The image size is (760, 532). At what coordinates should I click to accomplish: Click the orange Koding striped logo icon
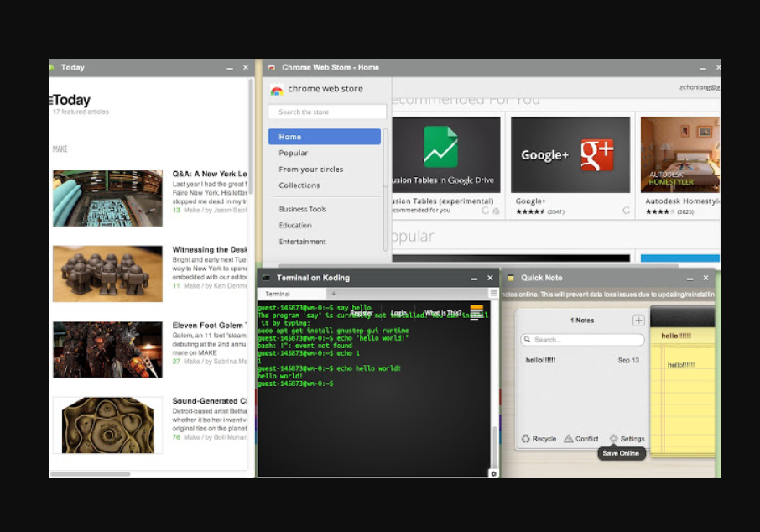[476, 312]
